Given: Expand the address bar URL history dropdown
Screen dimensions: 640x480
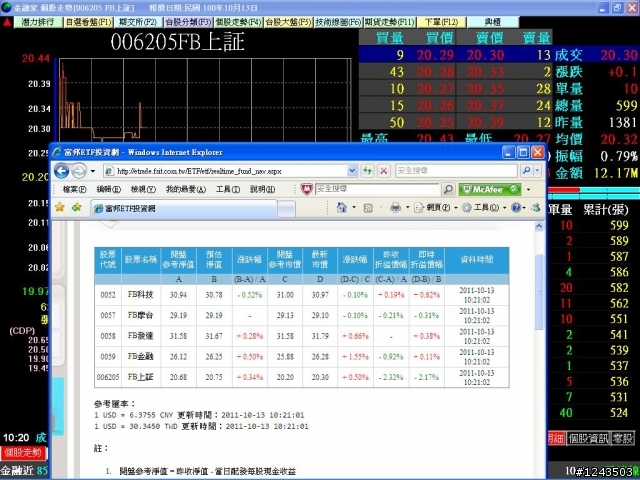Looking at the screenshot, I should 352,171.
